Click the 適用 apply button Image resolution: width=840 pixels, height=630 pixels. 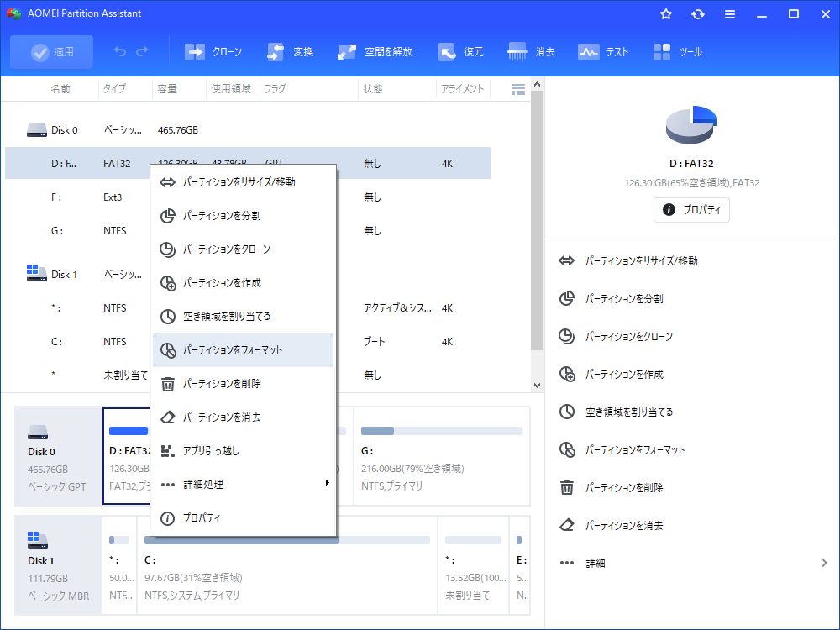51,52
